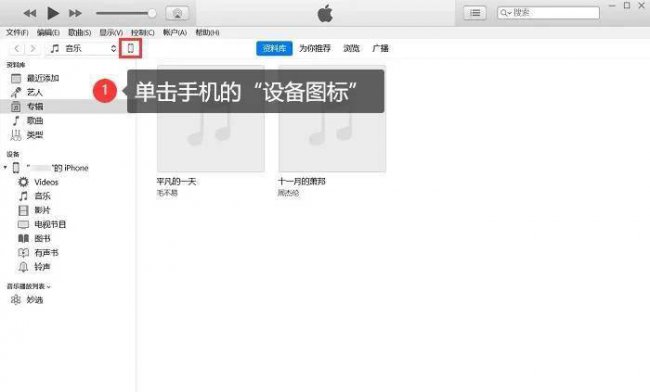Click the volume slider knob
This screenshot has width=650, height=392.
pyautogui.click(x=152, y=13)
